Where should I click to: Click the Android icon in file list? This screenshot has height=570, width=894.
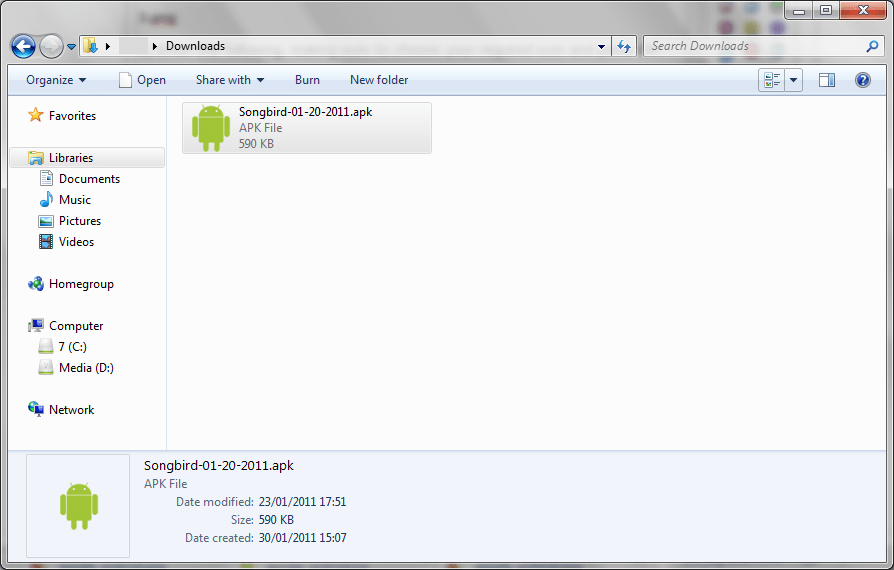click(211, 128)
